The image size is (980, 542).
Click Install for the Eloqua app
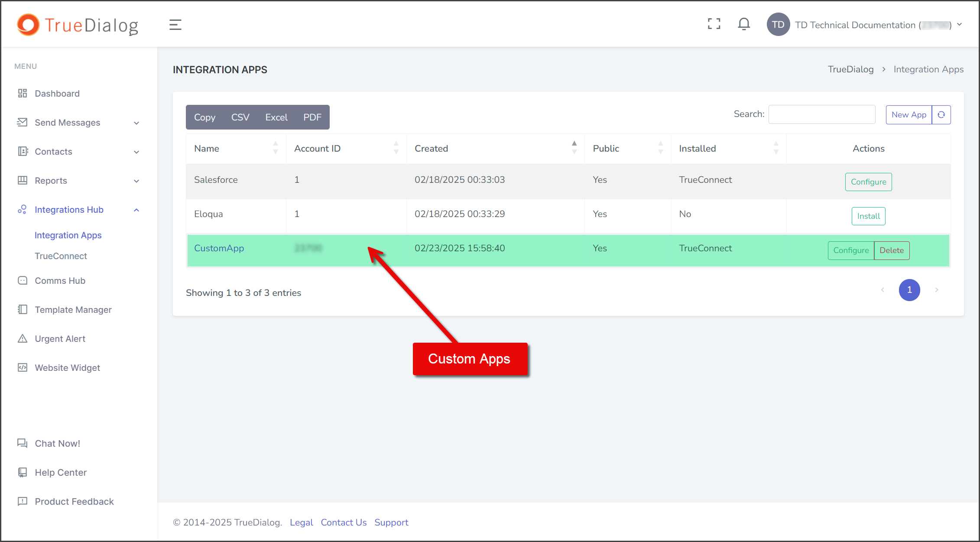(868, 216)
